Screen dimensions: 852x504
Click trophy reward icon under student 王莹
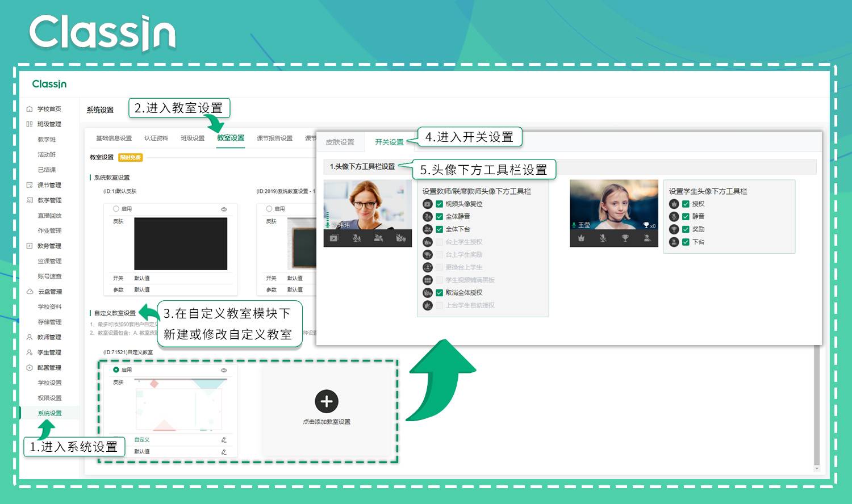625,238
